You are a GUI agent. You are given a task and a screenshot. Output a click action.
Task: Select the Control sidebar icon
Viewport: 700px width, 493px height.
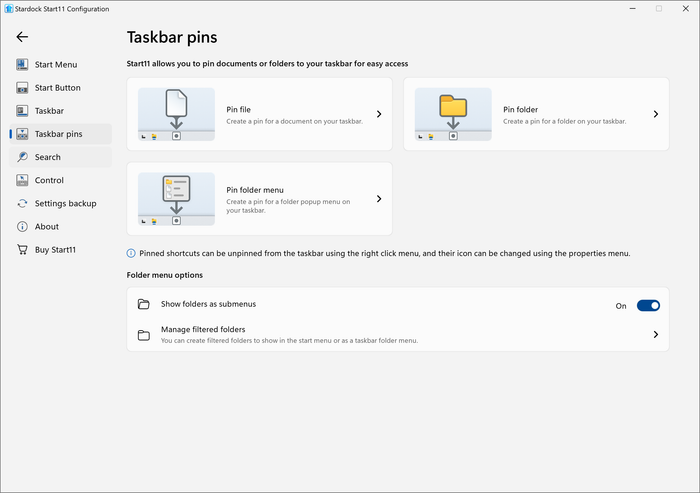tap(22, 180)
